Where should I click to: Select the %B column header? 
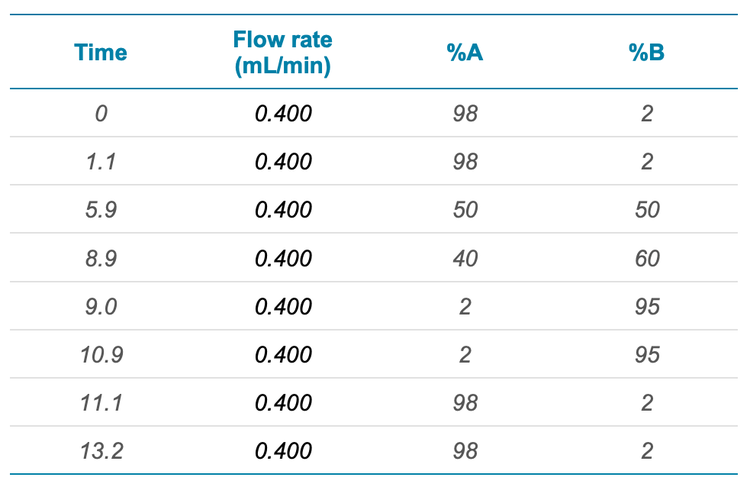click(647, 53)
